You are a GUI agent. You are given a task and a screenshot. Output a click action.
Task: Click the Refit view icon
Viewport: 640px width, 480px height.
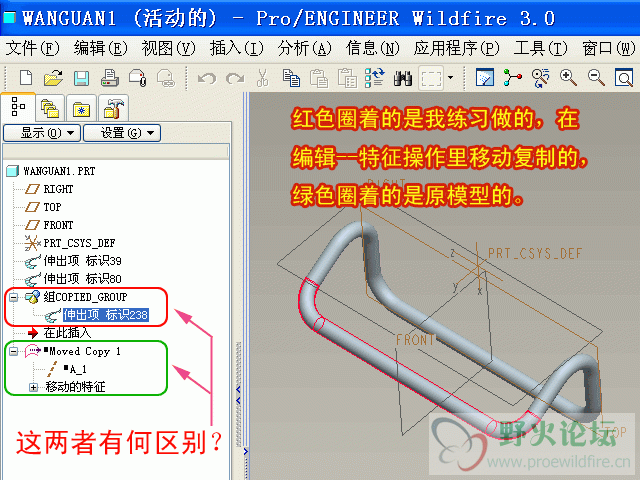pyautogui.click(x=624, y=77)
